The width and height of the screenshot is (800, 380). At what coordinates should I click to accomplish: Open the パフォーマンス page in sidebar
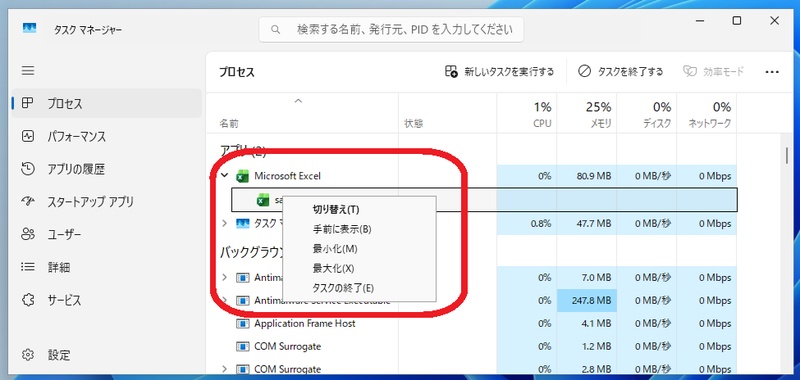[107, 136]
